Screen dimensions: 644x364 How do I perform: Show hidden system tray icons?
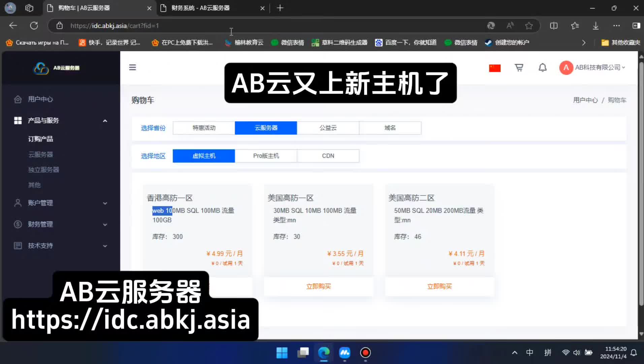point(515,353)
